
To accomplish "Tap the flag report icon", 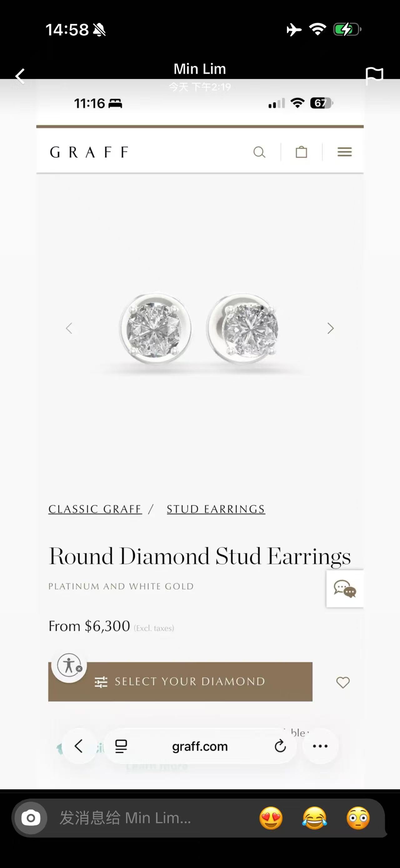I will click(374, 76).
